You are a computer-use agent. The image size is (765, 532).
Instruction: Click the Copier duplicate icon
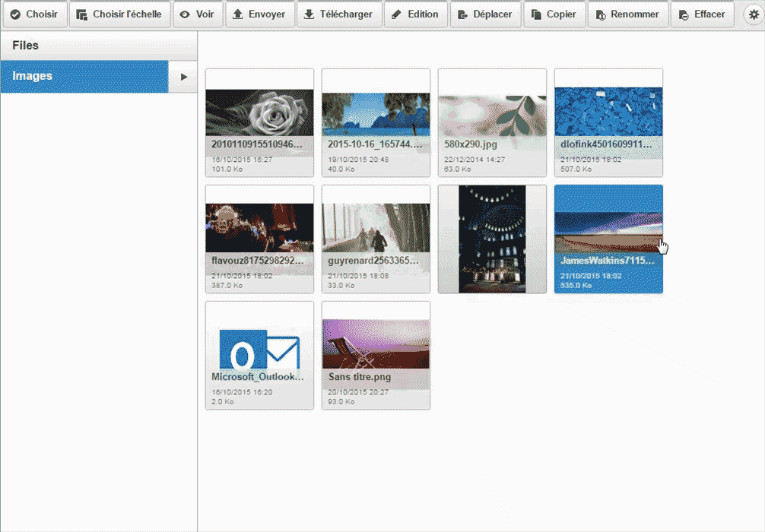(536, 14)
